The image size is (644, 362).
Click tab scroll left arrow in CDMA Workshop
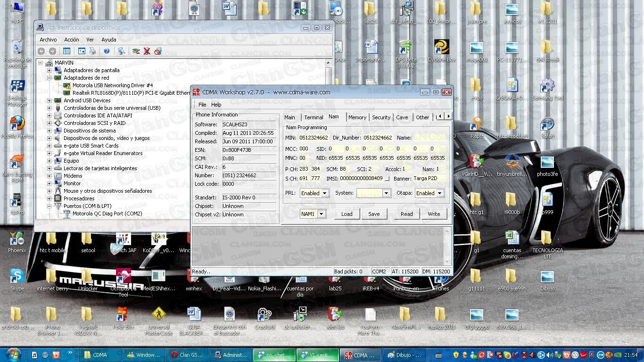coord(440,116)
